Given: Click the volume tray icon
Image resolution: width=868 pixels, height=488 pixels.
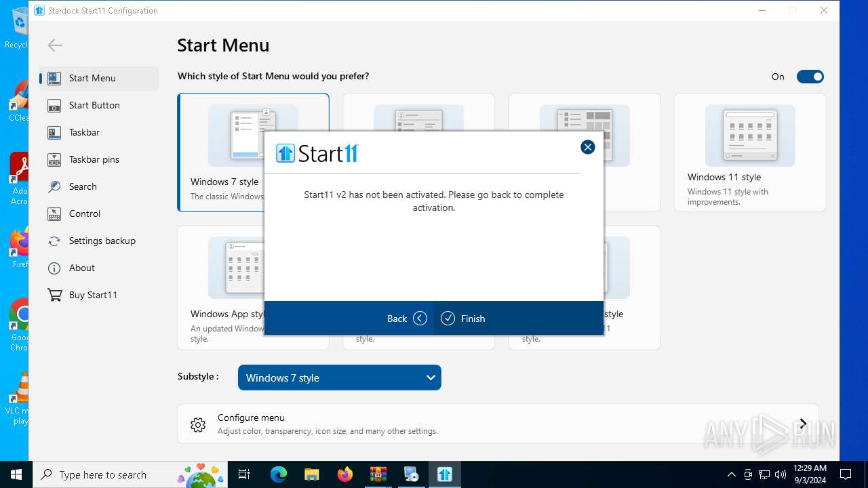Looking at the screenshot, I should point(781,474).
